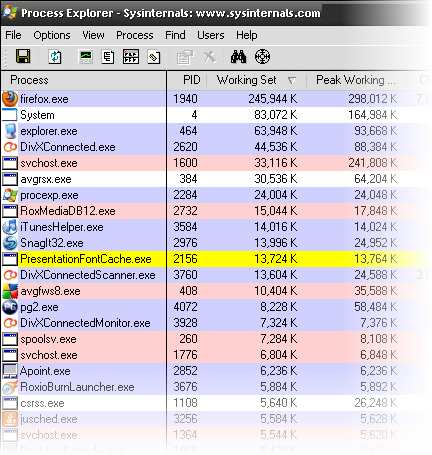The width and height of the screenshot is (432, 455).
Task: Click the binoculars Find Handle icon
Action: point(238,57)
